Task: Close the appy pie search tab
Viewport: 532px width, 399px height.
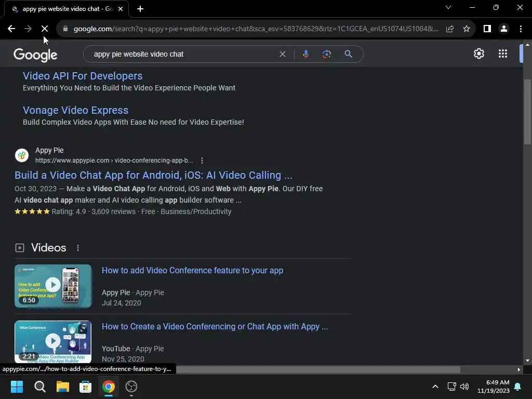Action: 121,9
